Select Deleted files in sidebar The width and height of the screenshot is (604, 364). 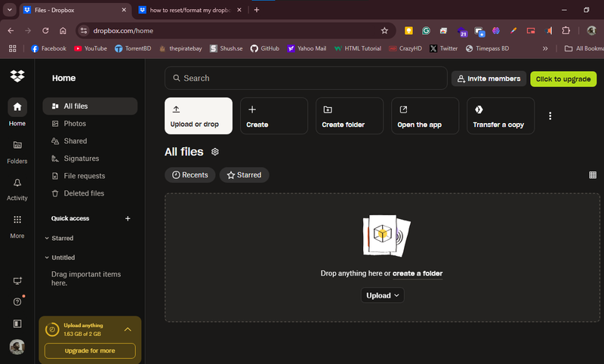(x=83, y=193)
